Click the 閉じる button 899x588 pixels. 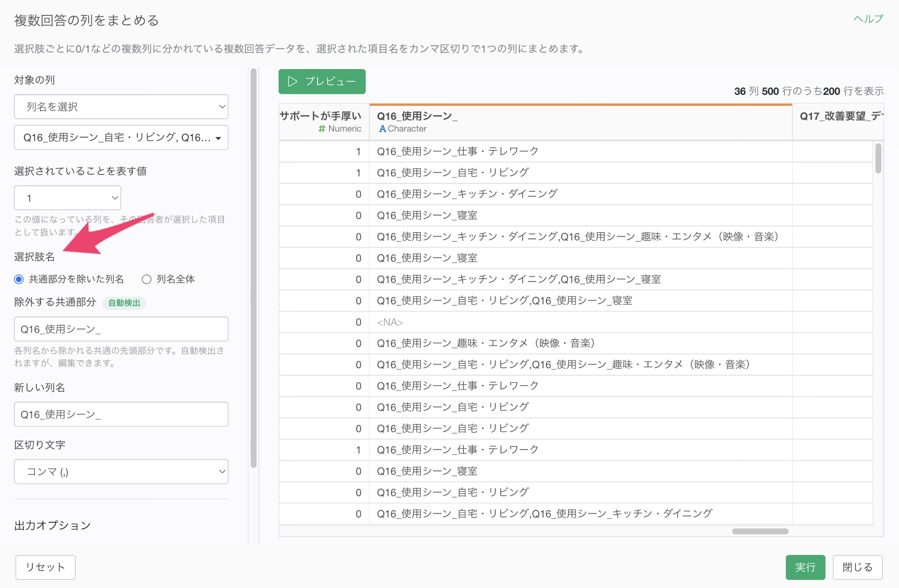(x=858, y=567)
